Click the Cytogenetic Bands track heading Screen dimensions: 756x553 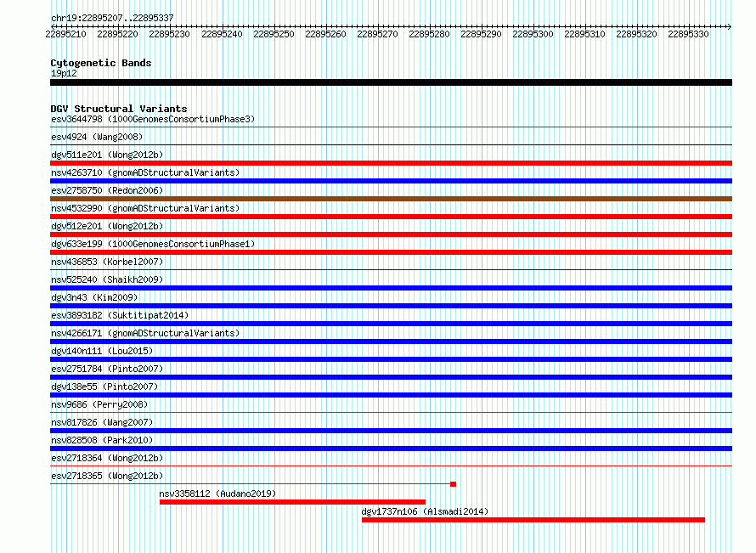101,63
